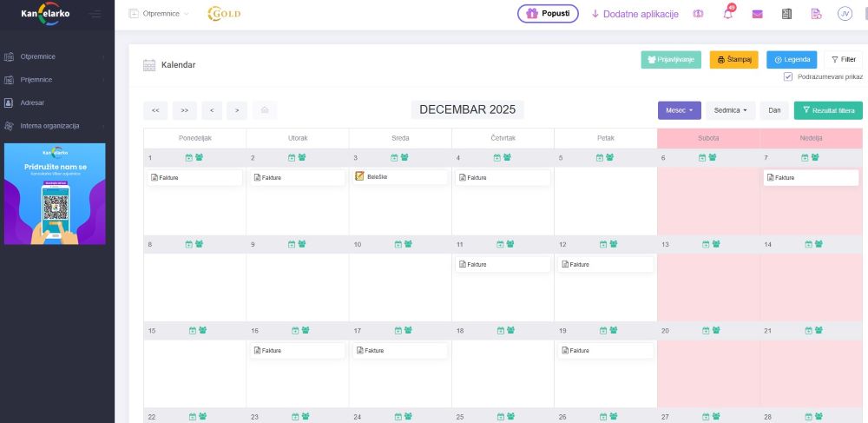The width and height of the screenshot is (868, 423).
Task: Click people icon on December 15
Action: [x=202, y=331]
